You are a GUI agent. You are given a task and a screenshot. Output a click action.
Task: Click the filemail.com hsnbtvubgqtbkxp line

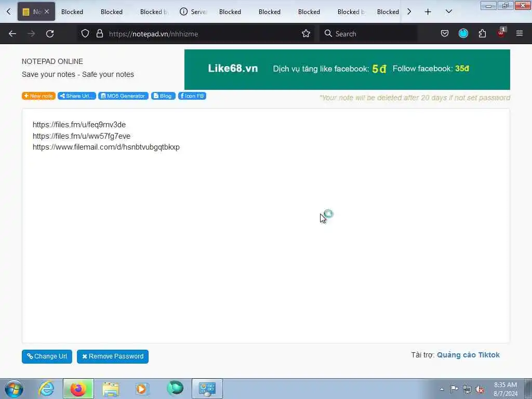pyautogui.click(x=106, y=147)
